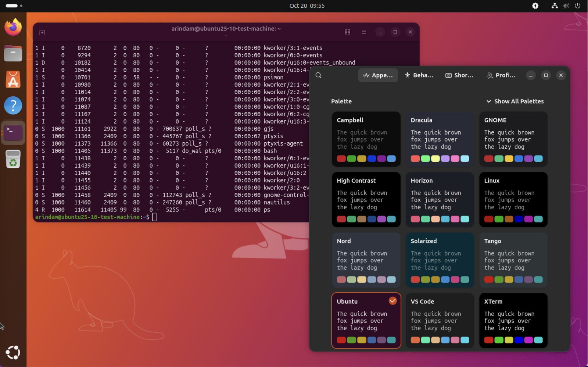Click the terminal command prompt line
This screenshot has height=367, width=588.
coord(96,217)
